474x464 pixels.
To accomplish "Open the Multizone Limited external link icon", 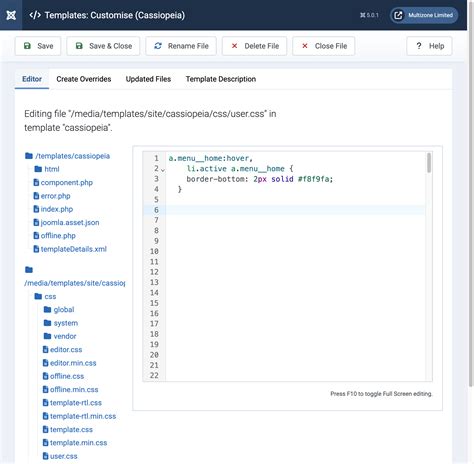I will [398, 15].
